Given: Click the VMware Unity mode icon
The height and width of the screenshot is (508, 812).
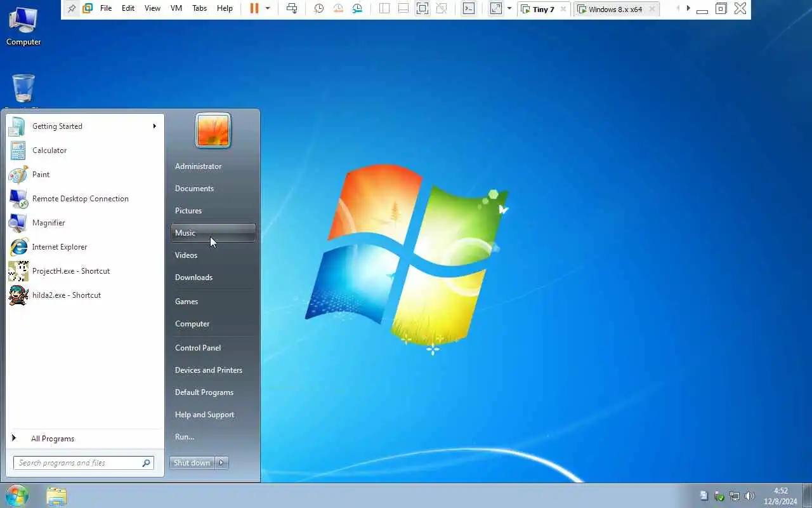Looking at the screenshot, I should click(442, 8).
